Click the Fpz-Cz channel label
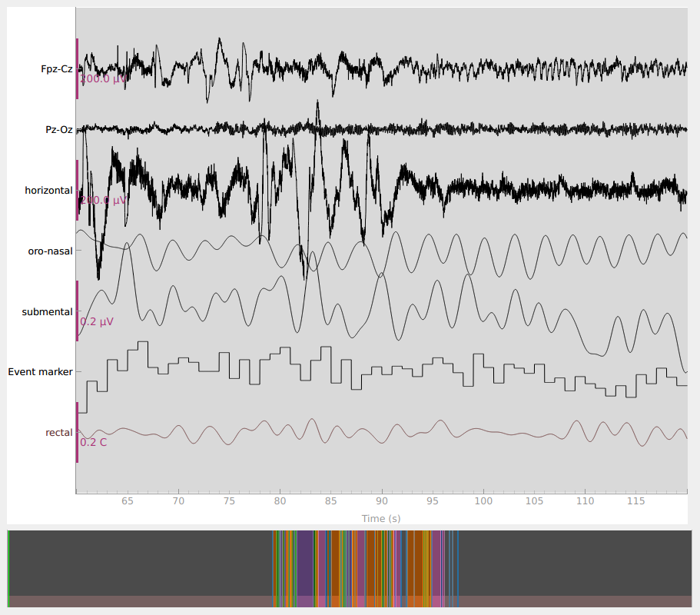 57,69
